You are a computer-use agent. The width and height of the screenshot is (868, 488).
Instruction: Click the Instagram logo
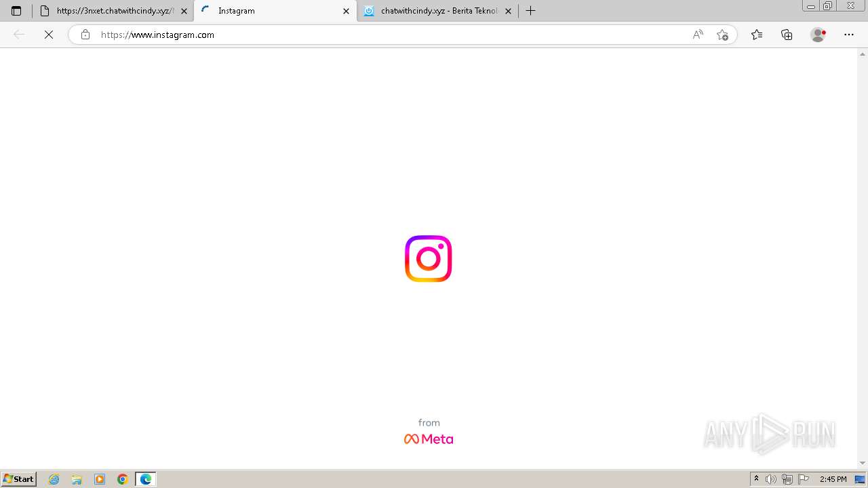(429, 258)
